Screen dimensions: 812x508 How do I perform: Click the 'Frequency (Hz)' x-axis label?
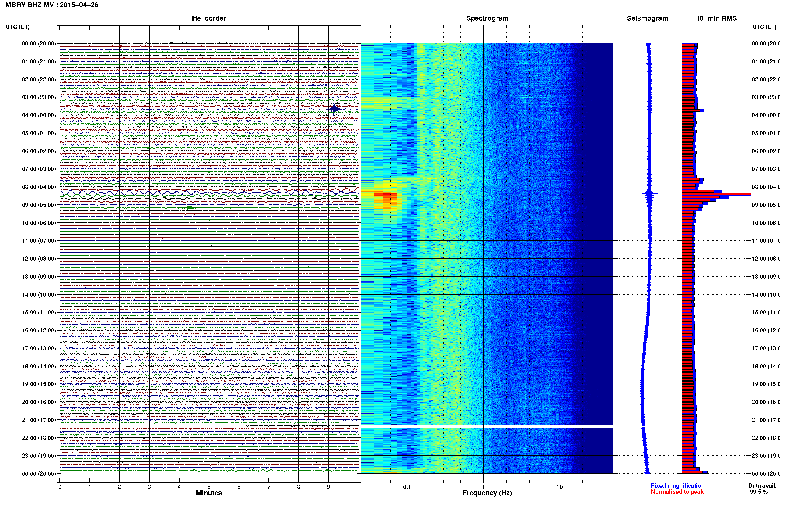click(x=487, y=493)
